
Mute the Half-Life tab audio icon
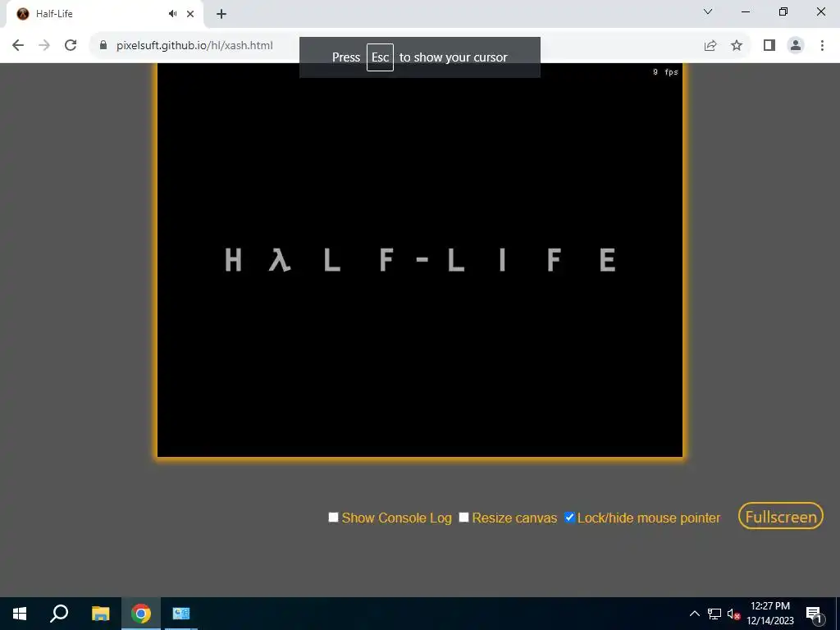tap(172, 14)
